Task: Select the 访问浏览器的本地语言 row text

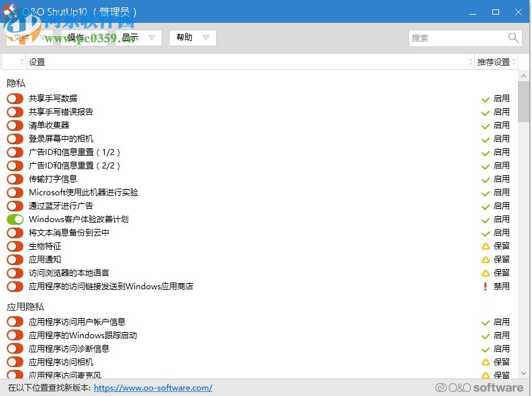Action: [69, 273]
